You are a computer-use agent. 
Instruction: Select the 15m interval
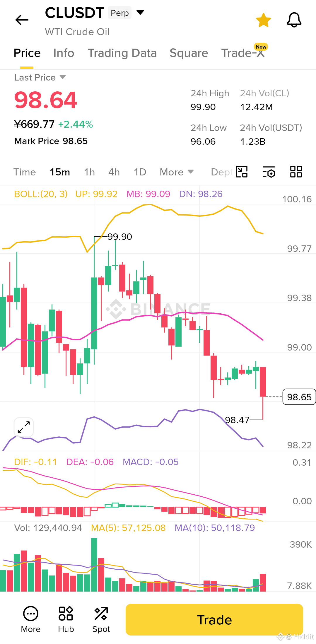click(60, 172)
